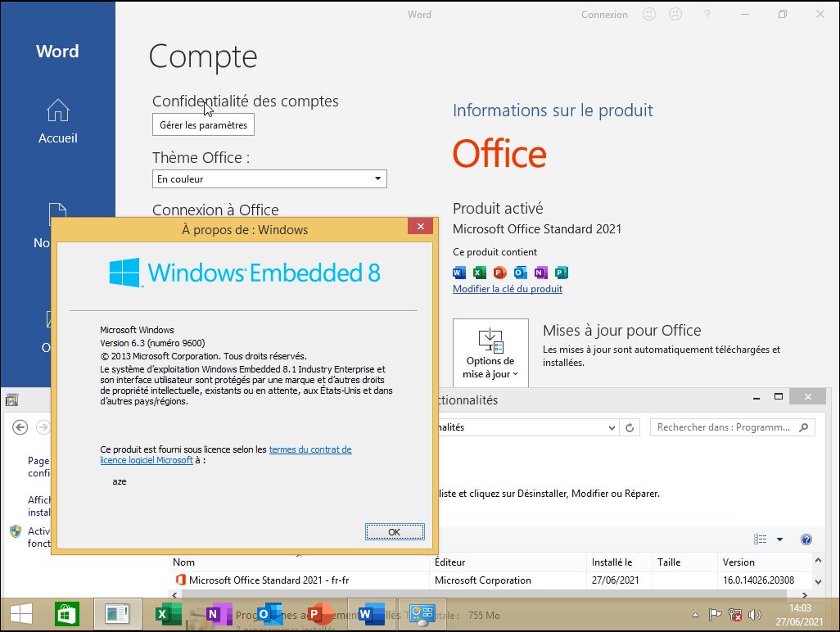The height and width of the screenshot is (632, 840).
Task: Open Modifier la clé du produit link
Action: [508, 289]
